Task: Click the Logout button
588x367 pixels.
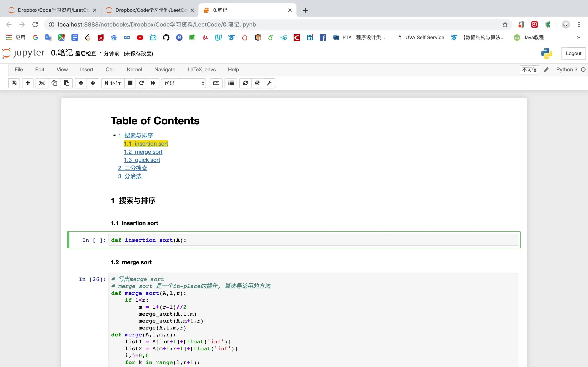Action: point(574,53)
